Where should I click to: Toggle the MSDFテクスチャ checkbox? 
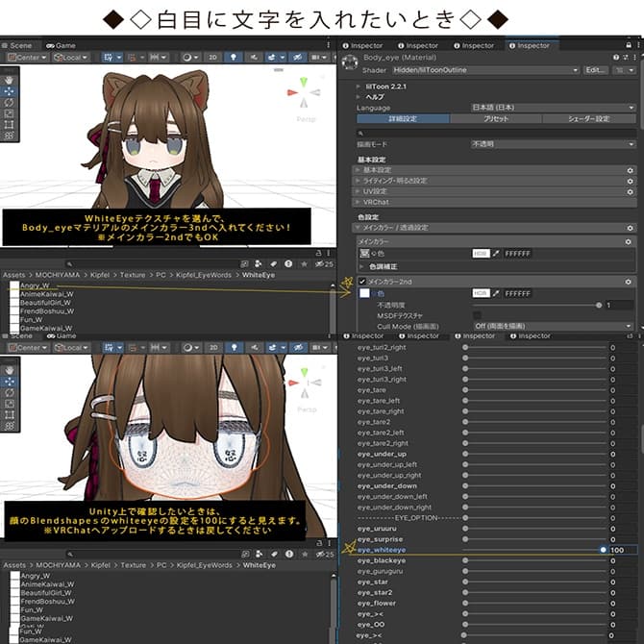point(477,315)
